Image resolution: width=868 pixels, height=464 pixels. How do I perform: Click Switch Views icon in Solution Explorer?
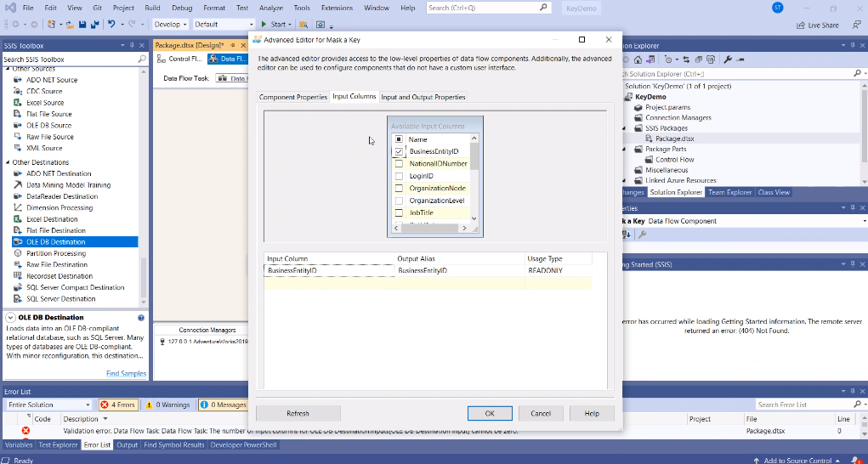coord(650,59)
